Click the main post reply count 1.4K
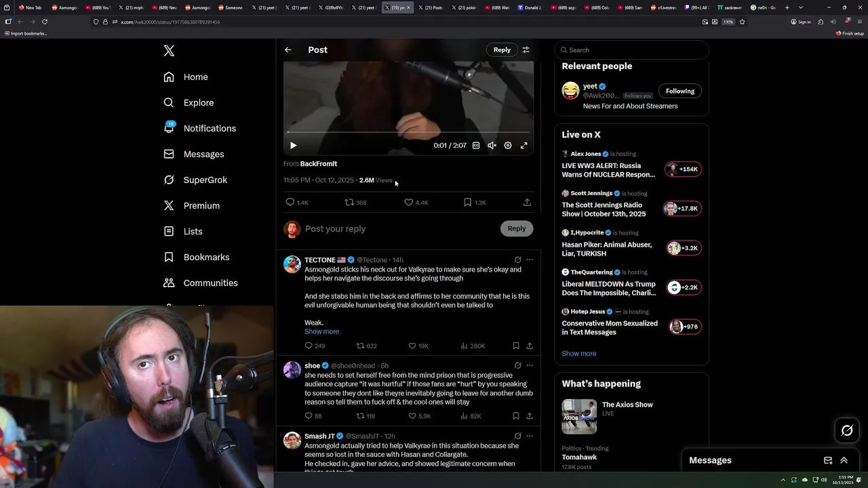The image size is (868, 488). [x=297, y=202]
